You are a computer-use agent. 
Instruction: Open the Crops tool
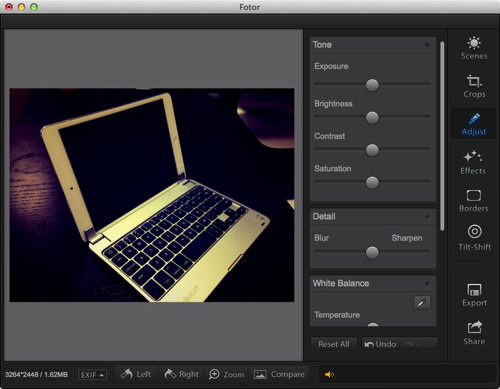[474, 86]
